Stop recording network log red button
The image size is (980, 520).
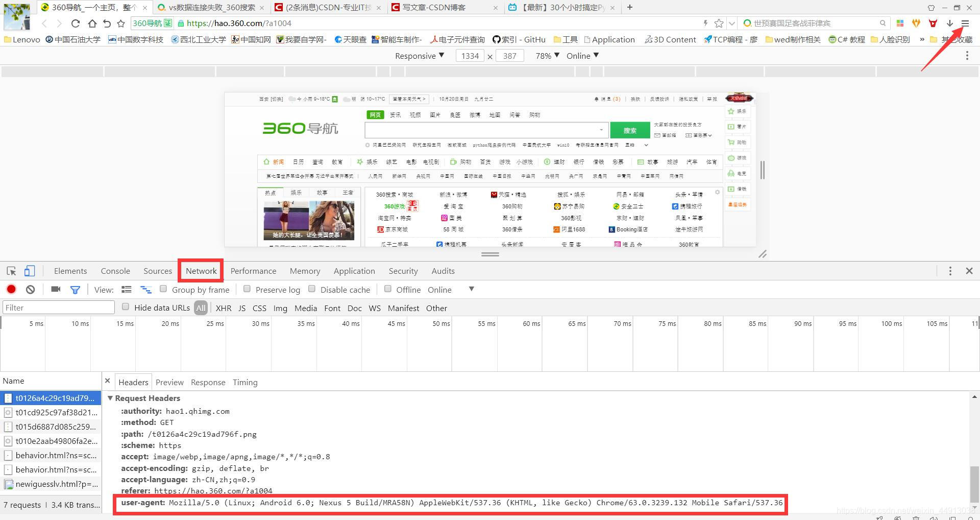click(x=11, y=290)
